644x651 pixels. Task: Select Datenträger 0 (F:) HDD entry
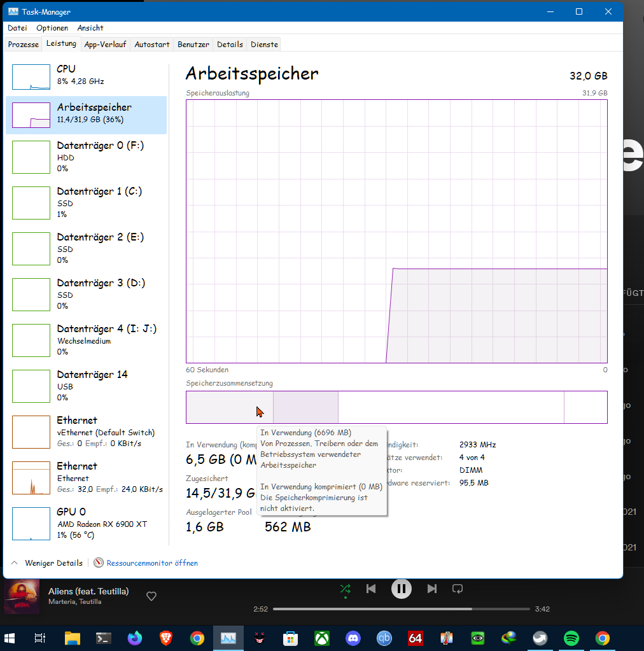click(87, 157)
